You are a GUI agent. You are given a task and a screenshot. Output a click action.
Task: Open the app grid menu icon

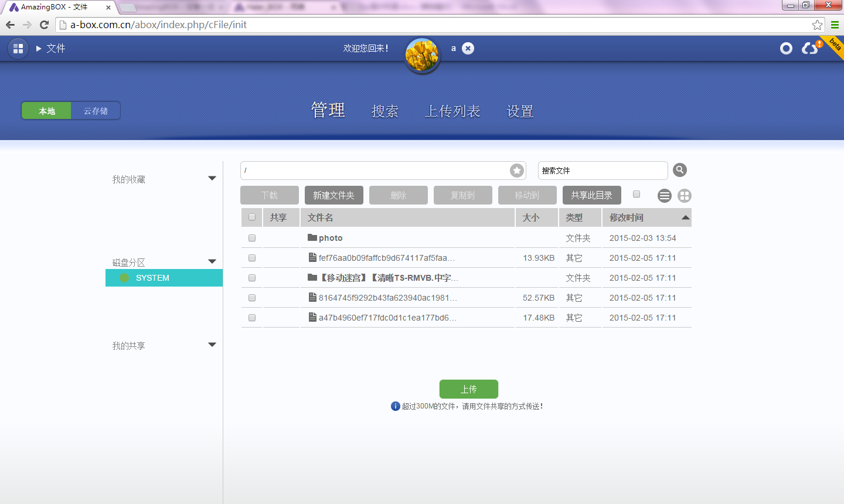tap(18, 49)
